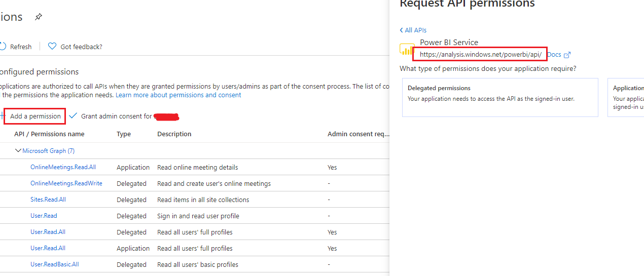This screenshot has height=276, width=644.
Task: Open the Docs external link icon
Action: coord(567,55)
